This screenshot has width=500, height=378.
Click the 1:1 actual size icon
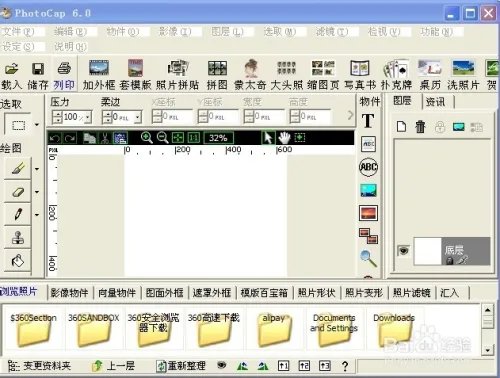click(193, 137)
